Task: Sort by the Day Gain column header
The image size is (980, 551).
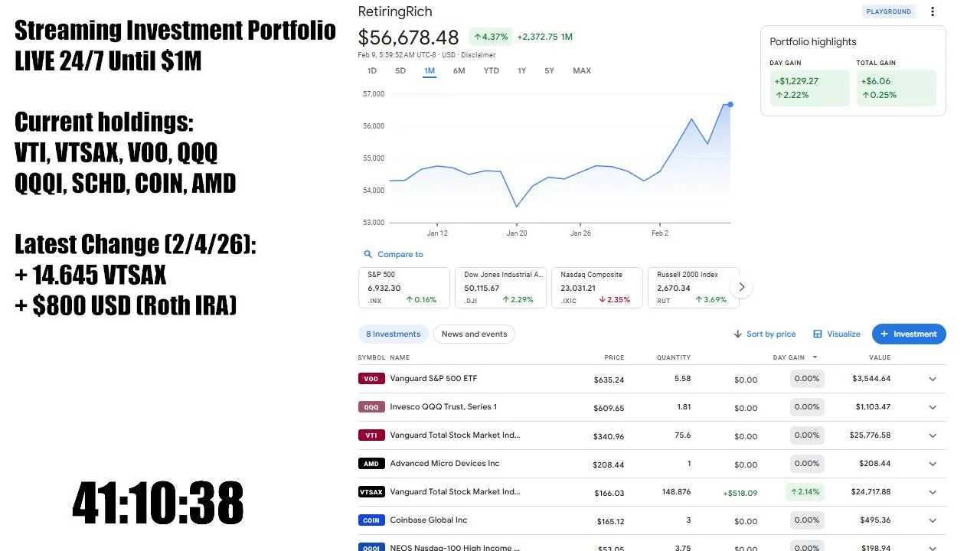Action: (789, 357)
